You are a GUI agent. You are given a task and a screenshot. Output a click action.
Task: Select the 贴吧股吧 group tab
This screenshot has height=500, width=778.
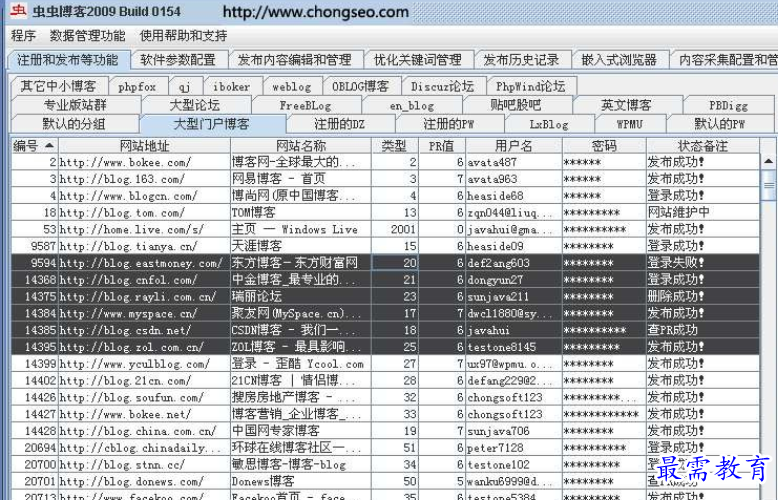(516, 105)
